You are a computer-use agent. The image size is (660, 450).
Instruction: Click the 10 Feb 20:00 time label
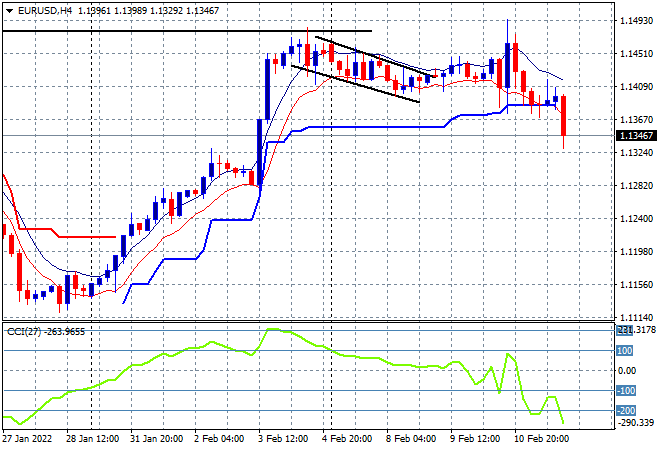[541, 439]
